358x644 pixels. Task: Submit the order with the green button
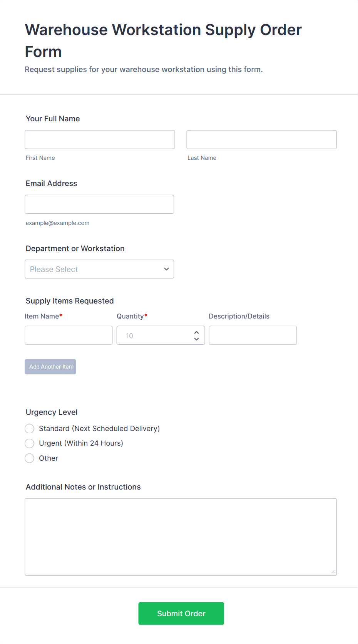(x=181, y=614)
